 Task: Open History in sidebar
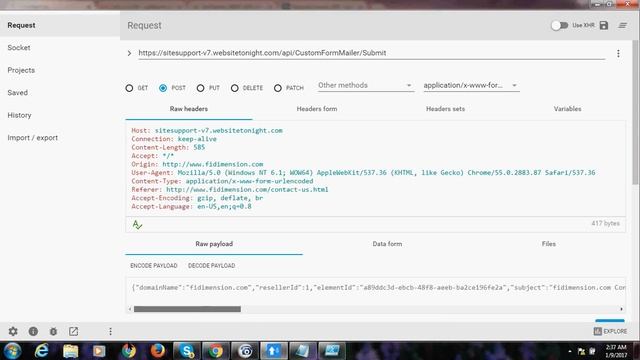(x=60, y=115)
